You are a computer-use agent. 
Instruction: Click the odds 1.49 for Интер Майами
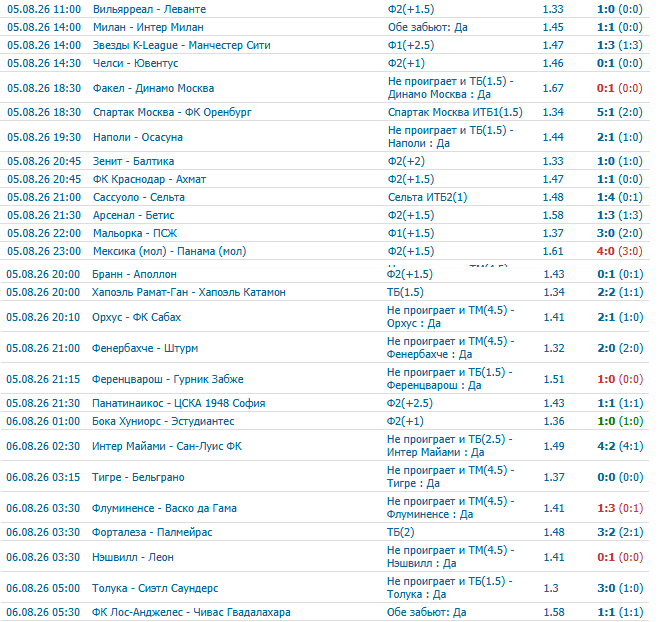[554, 446]
